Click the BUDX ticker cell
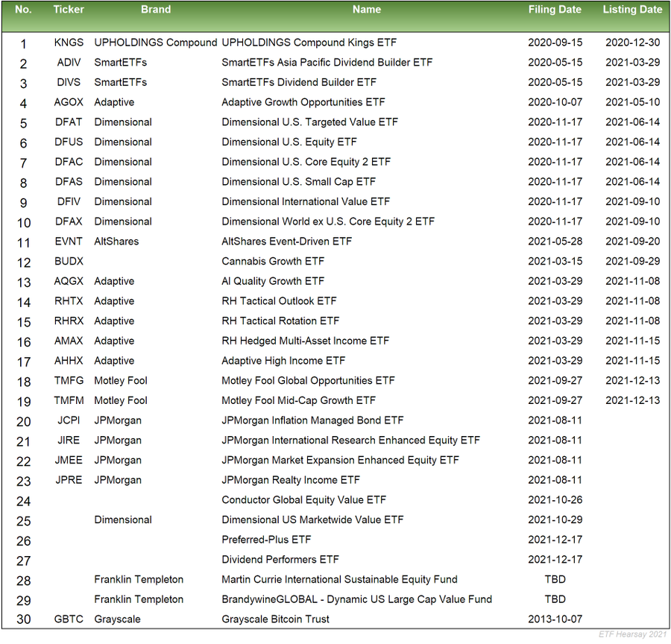 pos(69,261)
